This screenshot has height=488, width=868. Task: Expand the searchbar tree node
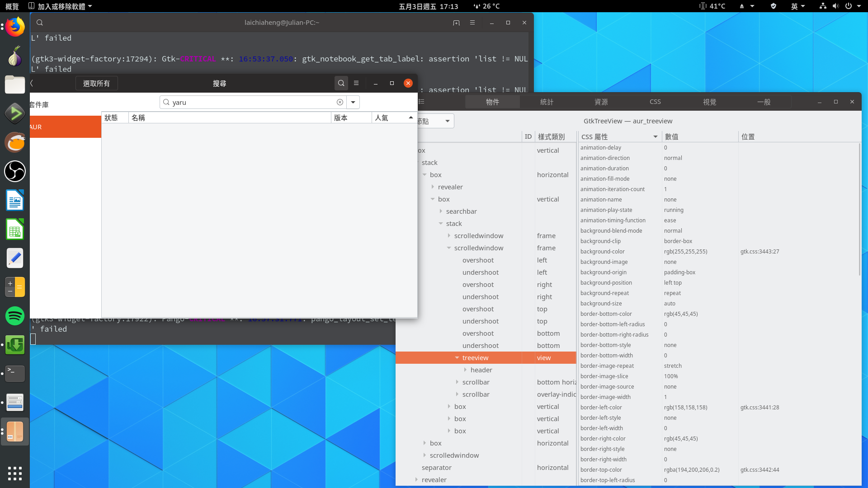tap(441, 211)
